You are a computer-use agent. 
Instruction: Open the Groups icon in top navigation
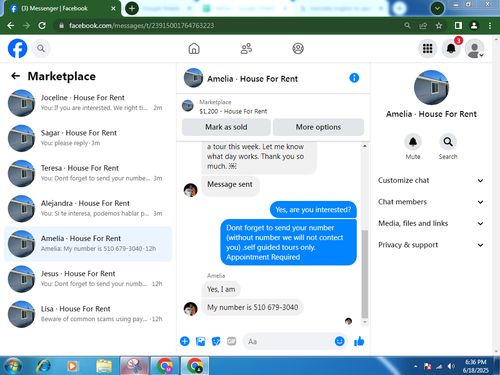[x=298, y=49]
